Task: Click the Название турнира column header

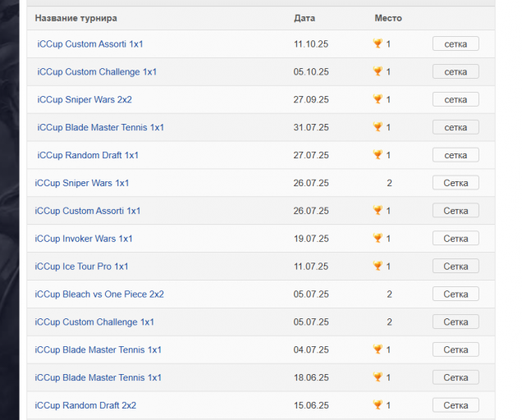Action: tap(76, 18)
